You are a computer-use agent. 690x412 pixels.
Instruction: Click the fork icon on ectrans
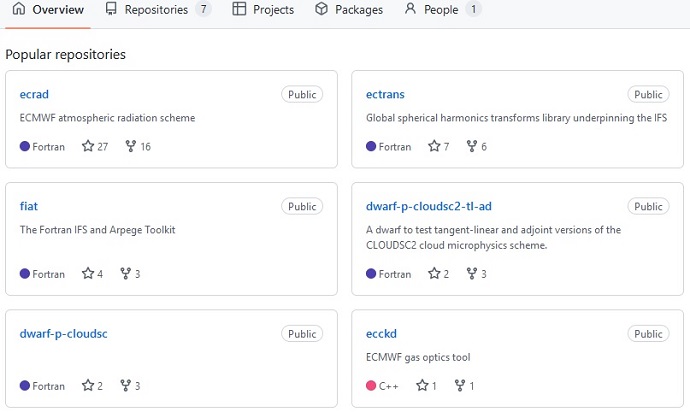[472, 146]
